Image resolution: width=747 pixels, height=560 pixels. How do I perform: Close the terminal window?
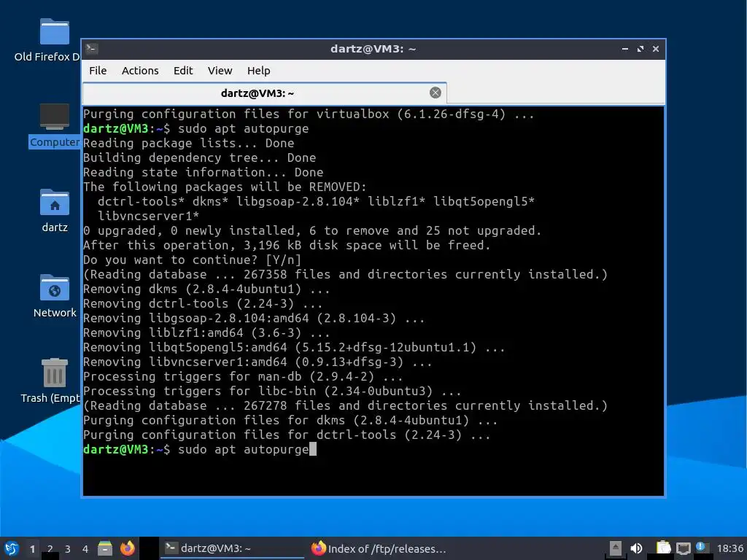point(656,49)
